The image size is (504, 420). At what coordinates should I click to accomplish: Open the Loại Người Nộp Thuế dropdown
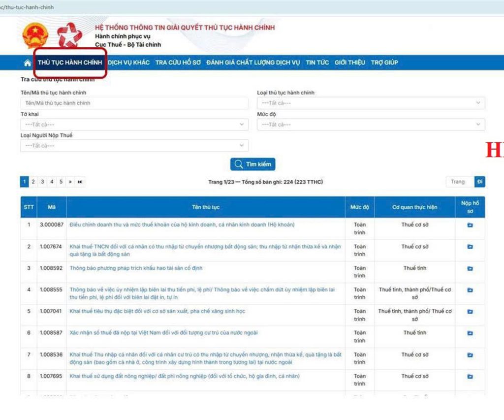pyautogui.click(x=134, y=146)
